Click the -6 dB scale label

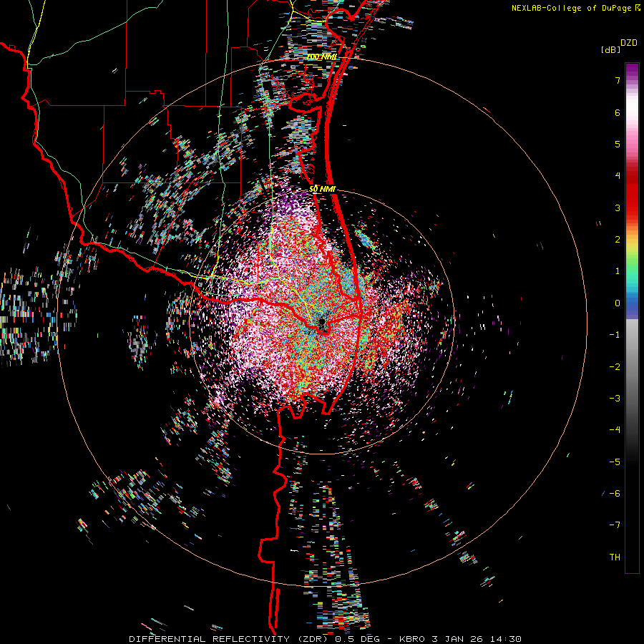[x=615, y=493]
